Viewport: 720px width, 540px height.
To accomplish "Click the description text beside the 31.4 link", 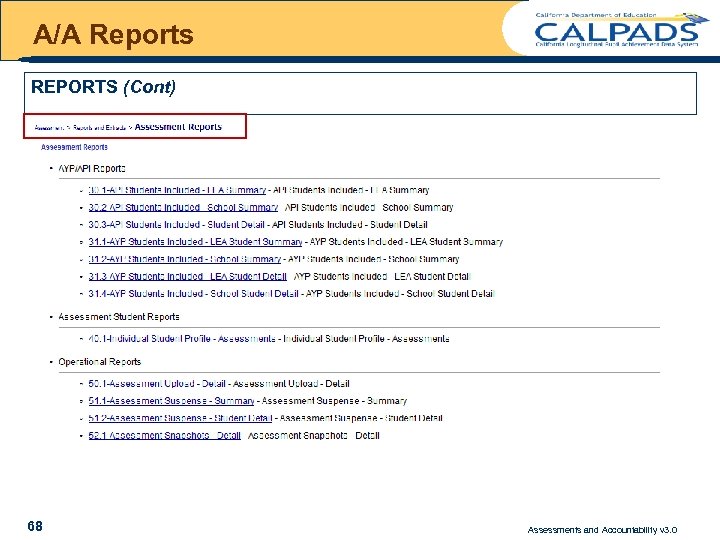I will click(400, 293).
